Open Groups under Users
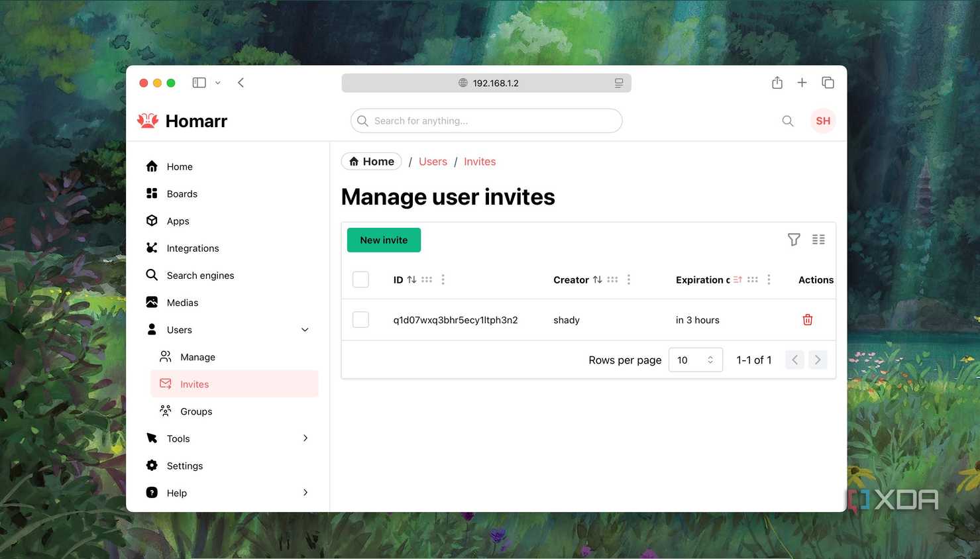980x559 pixels. pos(235,411)
